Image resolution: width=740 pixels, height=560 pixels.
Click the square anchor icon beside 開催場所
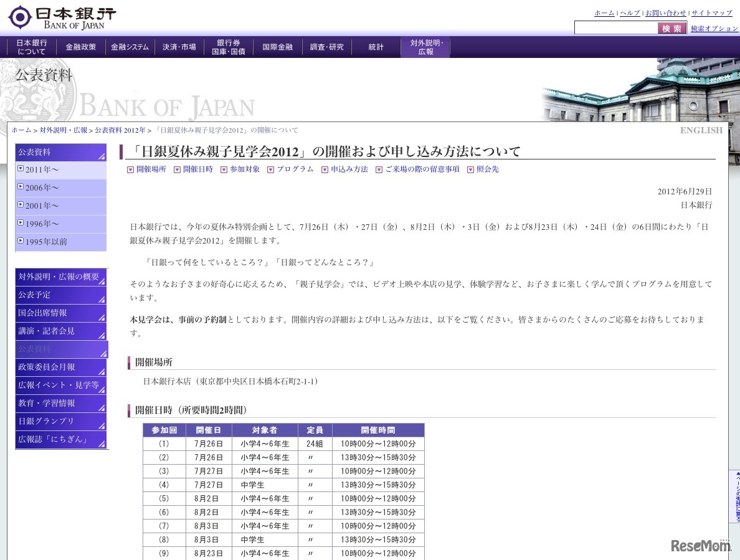(x=130, y=169)
